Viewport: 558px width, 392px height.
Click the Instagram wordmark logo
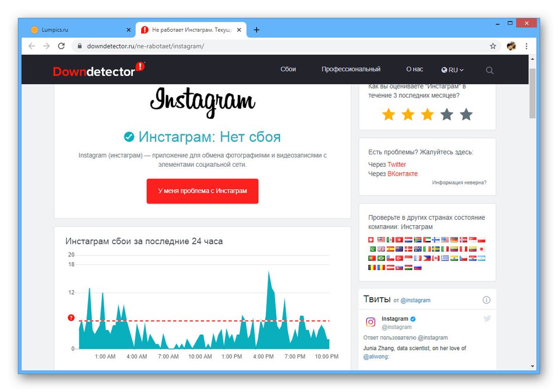tap(203, 101)
